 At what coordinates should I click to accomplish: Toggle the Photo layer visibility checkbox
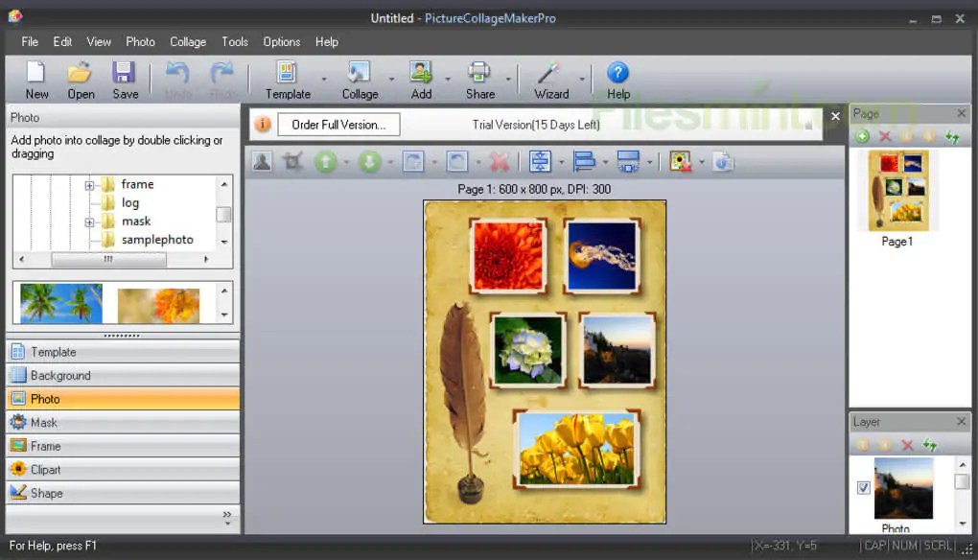click(863, 489)
